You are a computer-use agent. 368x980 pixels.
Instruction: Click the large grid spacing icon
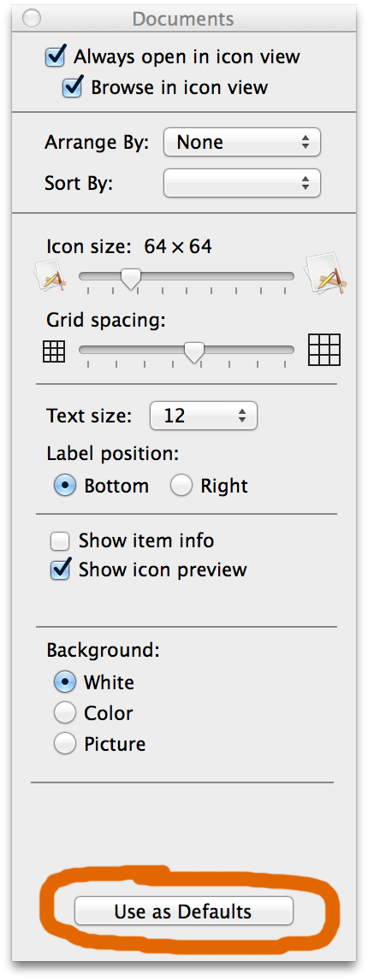point(325,350)
